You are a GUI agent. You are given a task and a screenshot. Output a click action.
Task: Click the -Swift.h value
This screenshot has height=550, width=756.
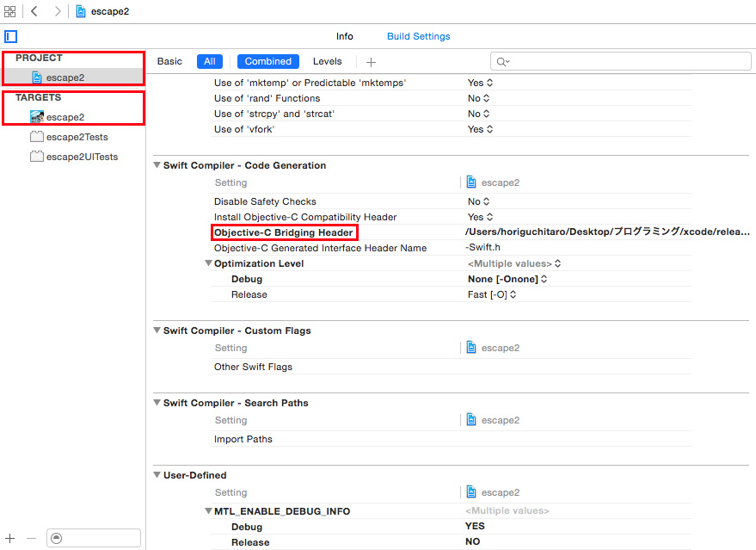tap(482, 247)
